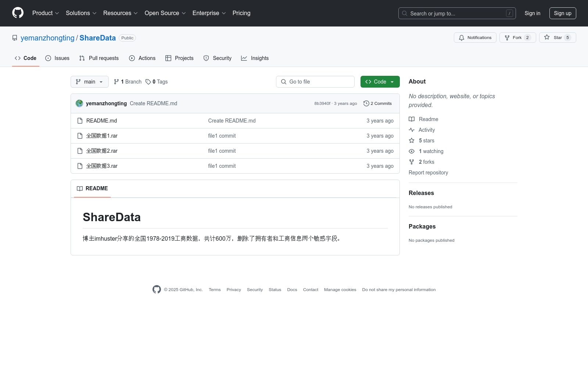588x368 pixels.
Task: Open the 全国数据2.rar file
Action: (x=102, y=151)
